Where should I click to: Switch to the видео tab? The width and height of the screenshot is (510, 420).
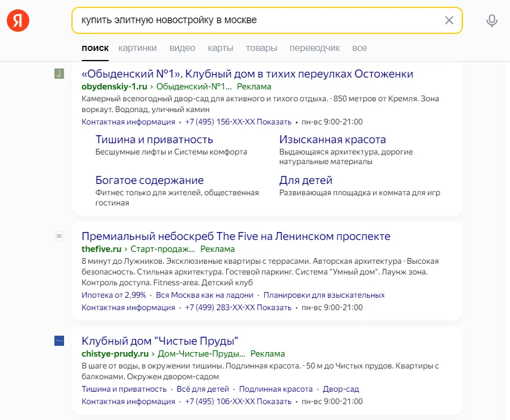coord(182,48)
